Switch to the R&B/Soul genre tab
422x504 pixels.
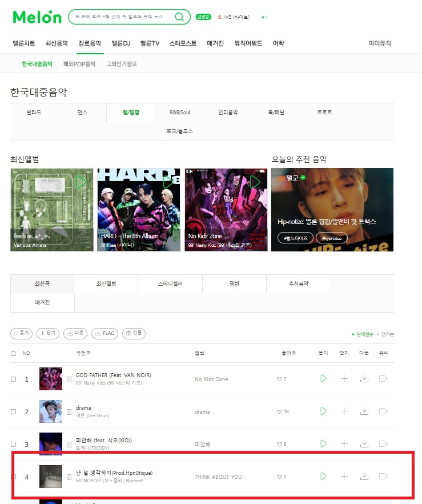(179, 113)
